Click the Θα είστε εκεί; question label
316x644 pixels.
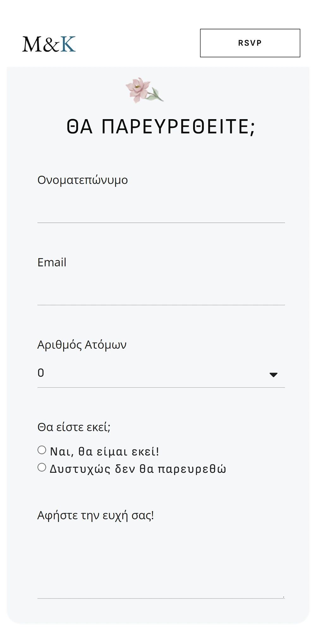(x=74, y=427)
